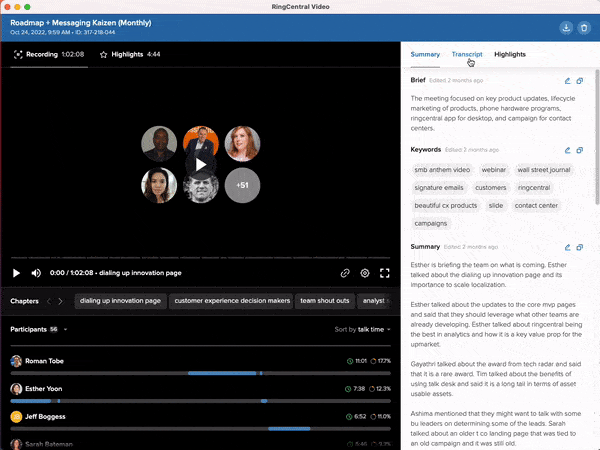Open the Highlights tab in right panel

(510, 54)
